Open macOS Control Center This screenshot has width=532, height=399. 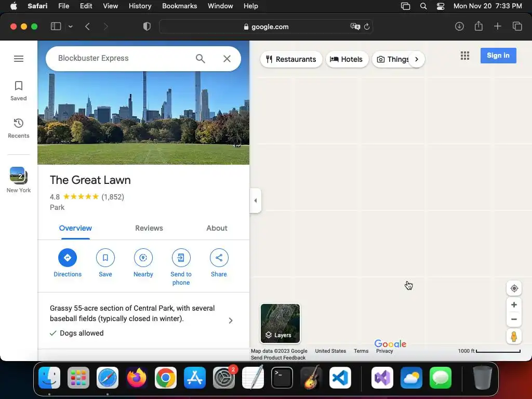[441, 6]
